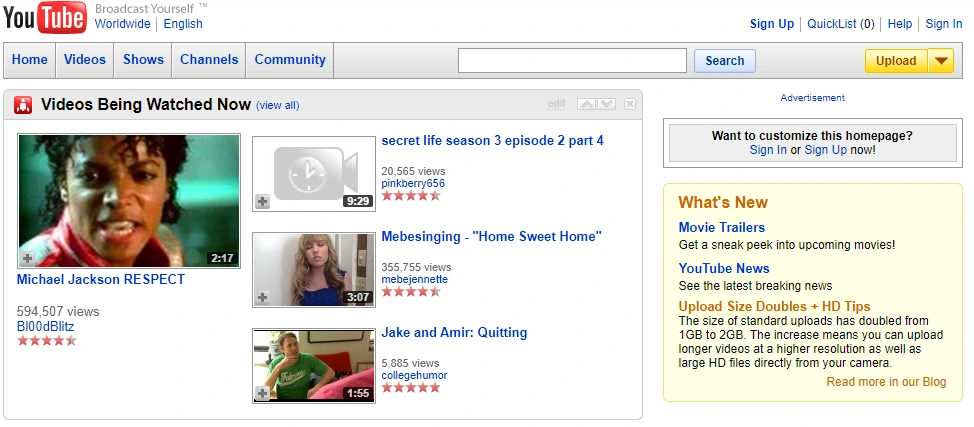Click Read more in our Blog

pyautogui.click(x=886, y=382)
